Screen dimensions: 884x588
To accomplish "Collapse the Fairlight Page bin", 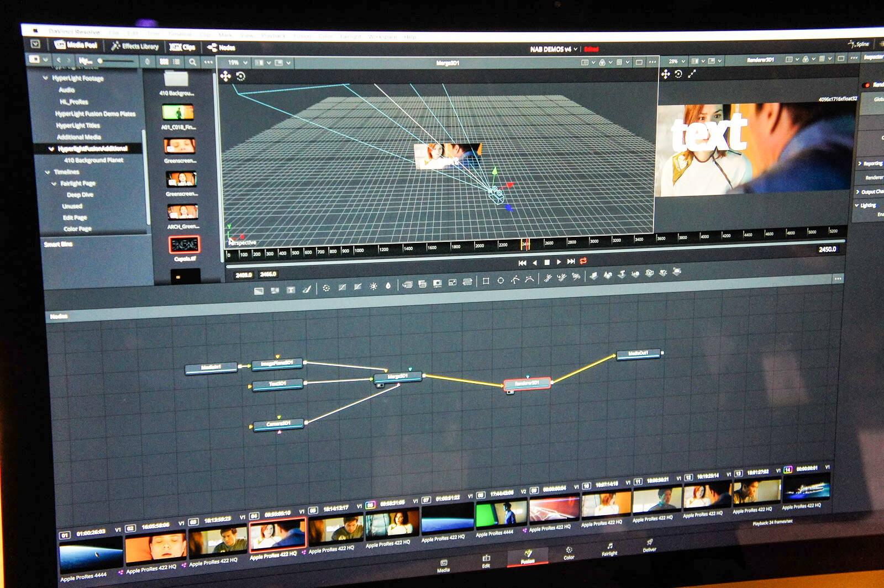I will click(x=54, y=184).
